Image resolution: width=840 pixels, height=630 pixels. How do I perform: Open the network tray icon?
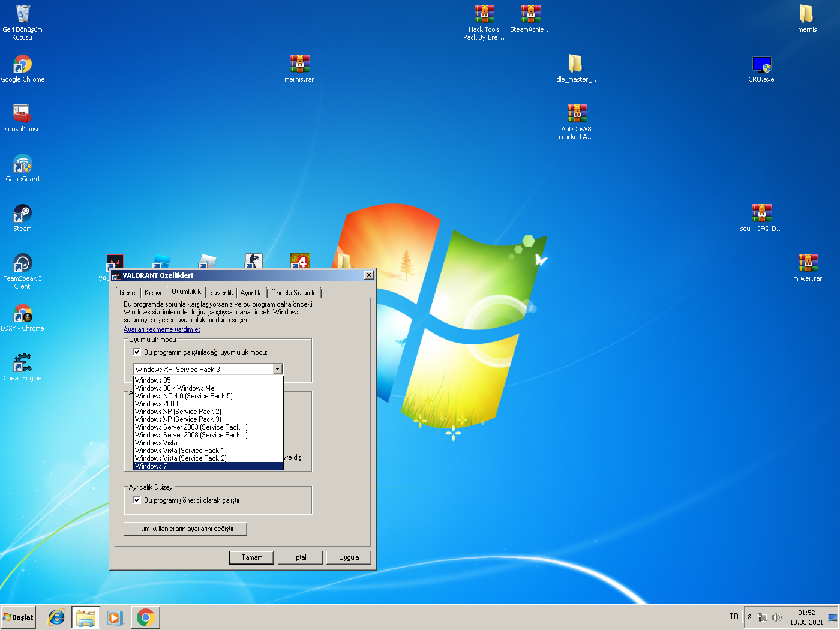[x=763, y=617]
